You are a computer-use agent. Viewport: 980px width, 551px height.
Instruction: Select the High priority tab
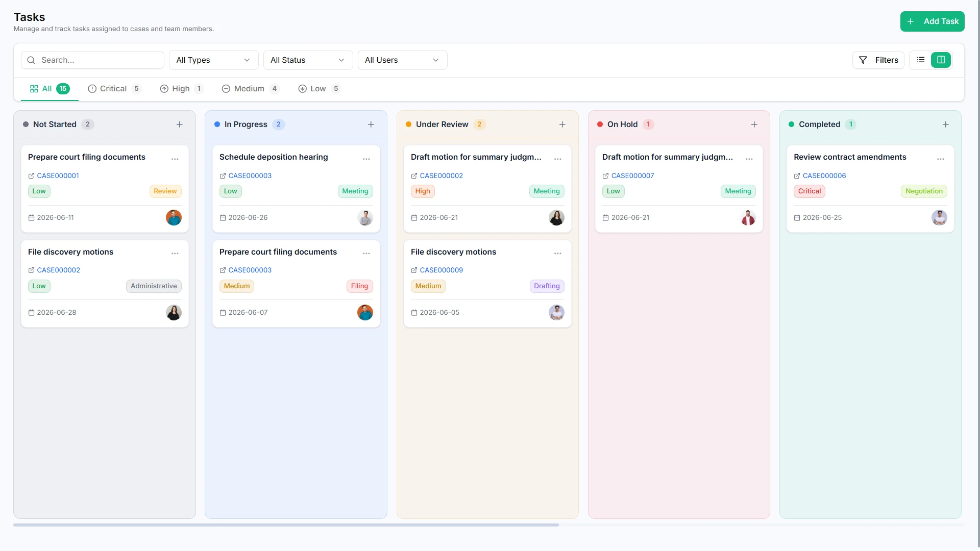tap(182, 89)
